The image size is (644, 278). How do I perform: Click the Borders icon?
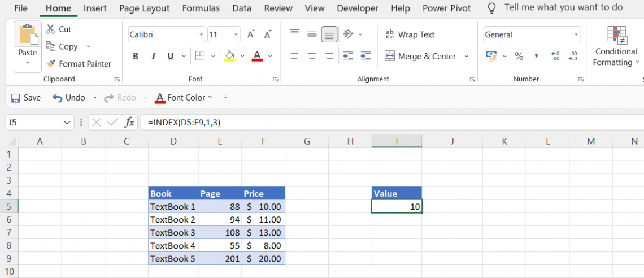(x=199, y=56)
